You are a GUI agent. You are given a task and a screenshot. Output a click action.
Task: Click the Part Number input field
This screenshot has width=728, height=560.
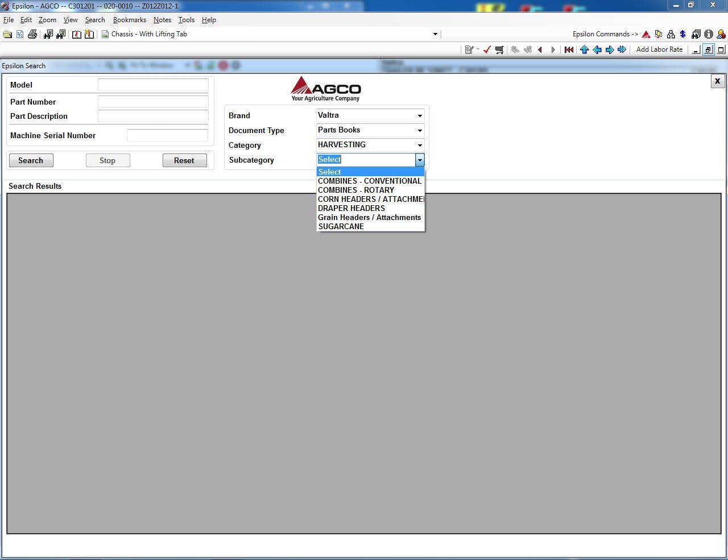pyautogui.click(x=153, y=102)
